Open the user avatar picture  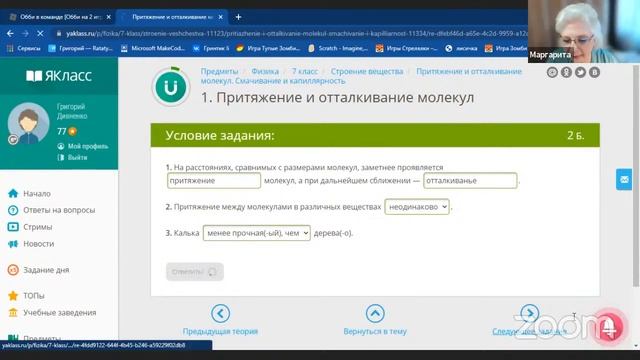[28, 123]
